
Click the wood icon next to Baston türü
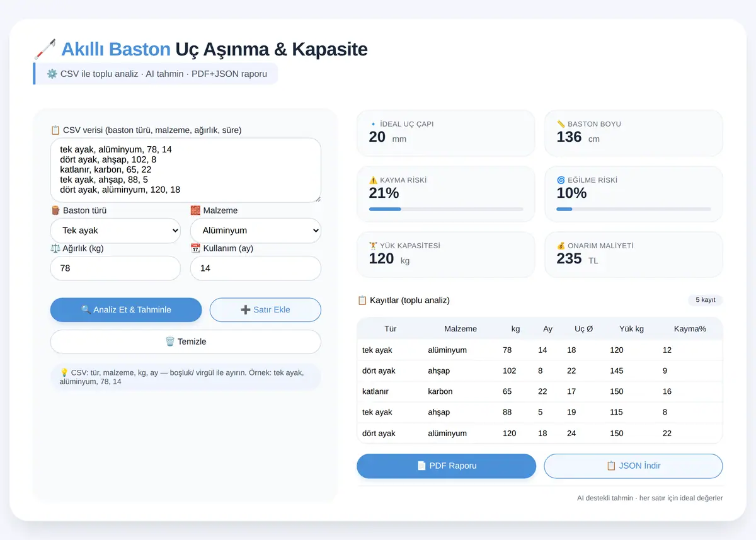pyautogui.click(x=55, y=210)
